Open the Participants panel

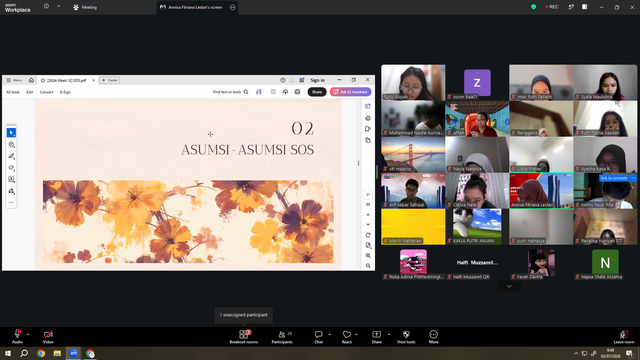[282, 336]
